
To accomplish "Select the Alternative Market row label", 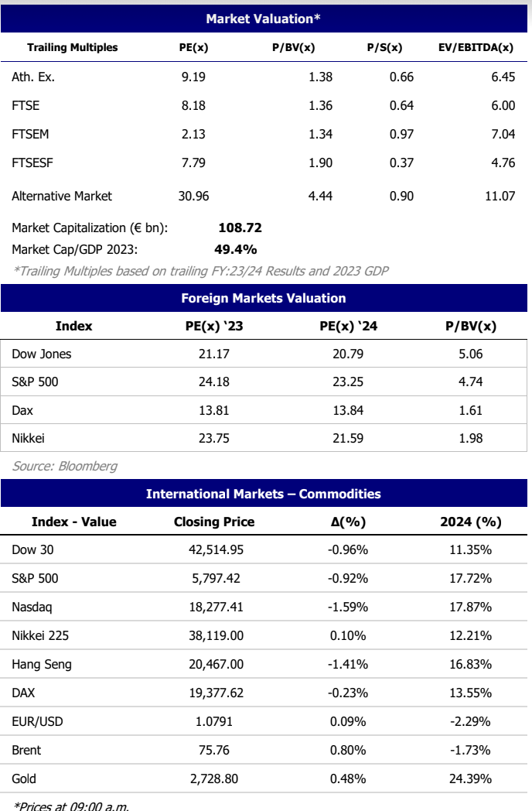I will click(62, 196).
